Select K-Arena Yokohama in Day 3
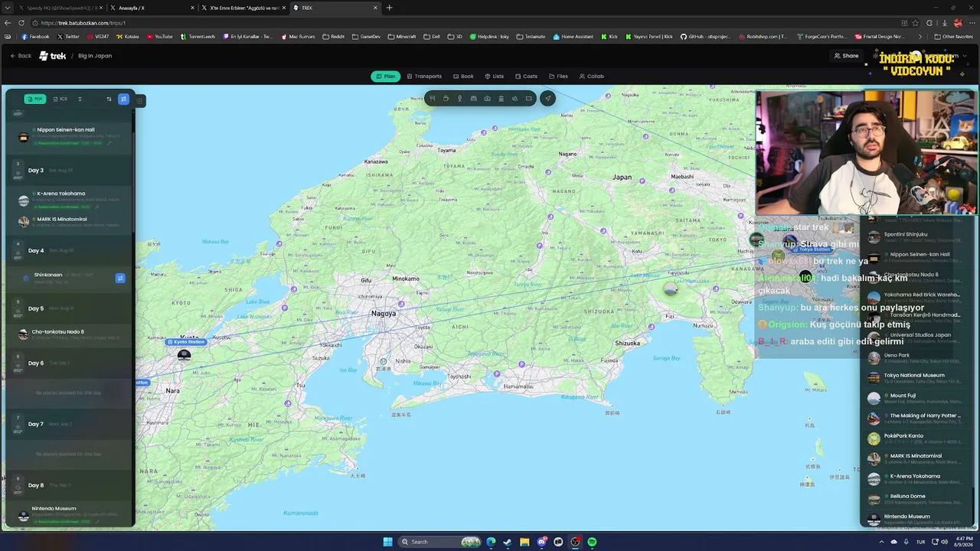980x551 pixels. (70, 200)
